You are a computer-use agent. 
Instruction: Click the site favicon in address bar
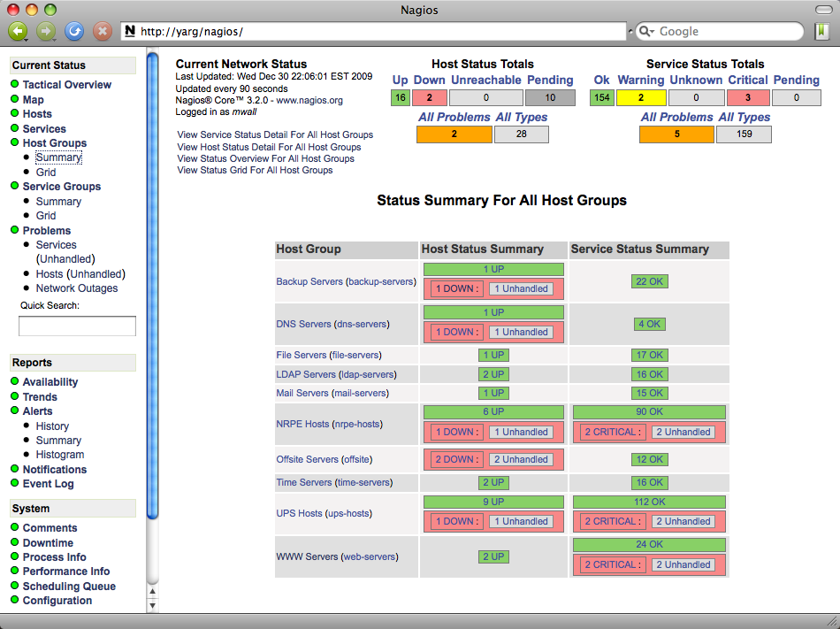(x=130, y=32)
